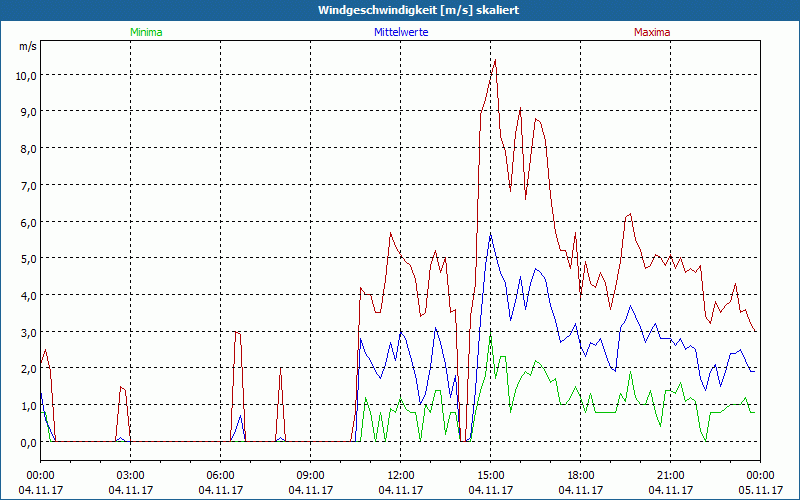The height and width of the screenshot is (500, 800).
Task: Click the '7,0' y-axis value
Action: click(x=28, y=186)
